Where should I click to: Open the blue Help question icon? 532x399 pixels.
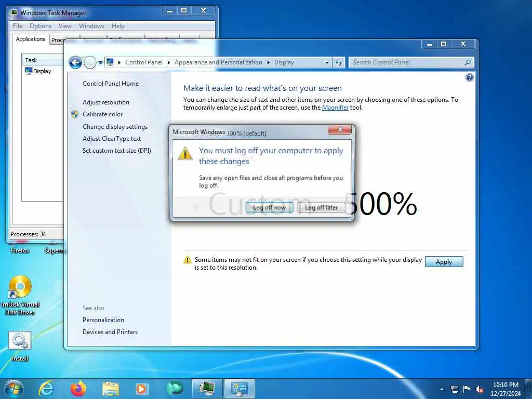(x=469, y=78)
